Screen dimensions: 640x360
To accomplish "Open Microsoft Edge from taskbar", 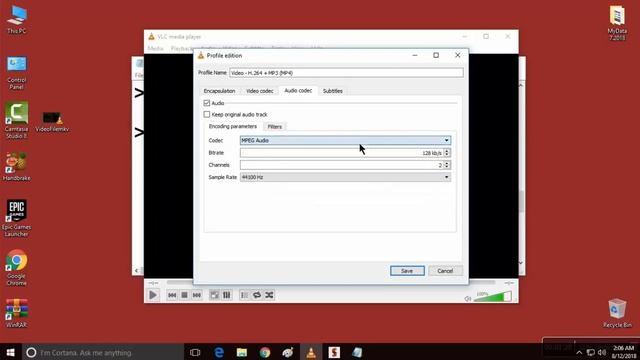I will tap(219, 352).
